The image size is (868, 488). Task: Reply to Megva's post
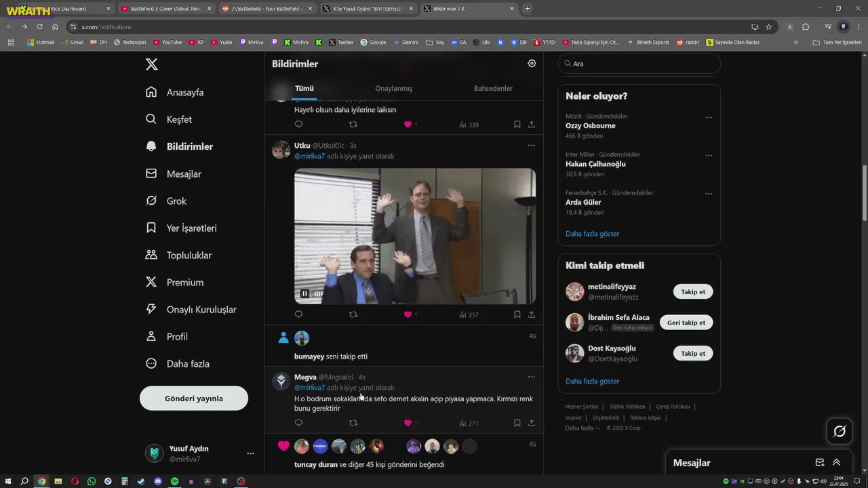(298, 423)
